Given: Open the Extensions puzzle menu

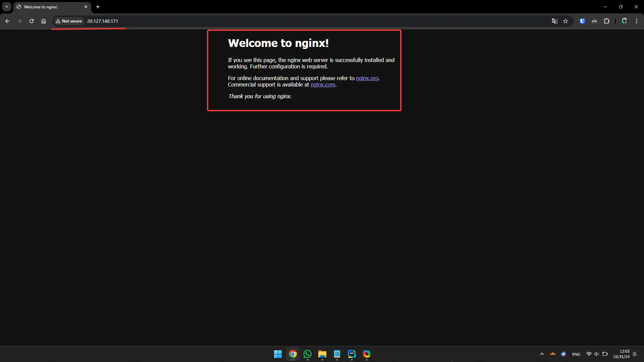Looking at the screenshot, I should click(x=606, y=21).
